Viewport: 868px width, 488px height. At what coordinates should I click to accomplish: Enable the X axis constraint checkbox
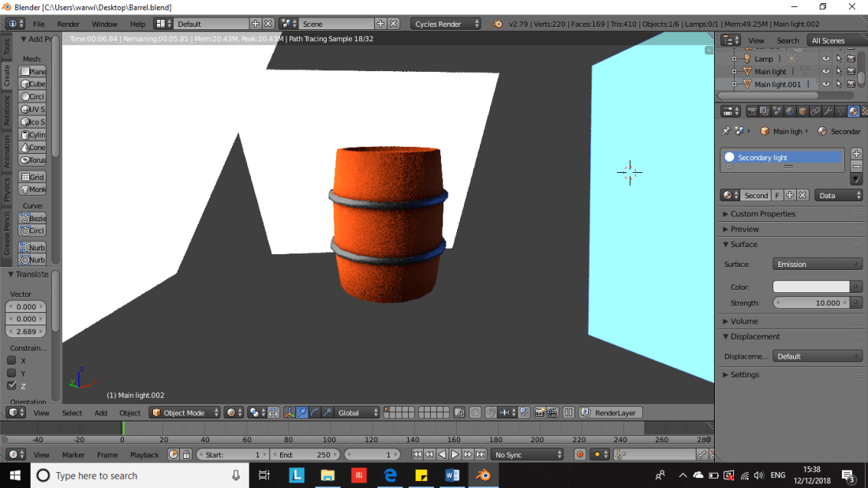point(12,361)
